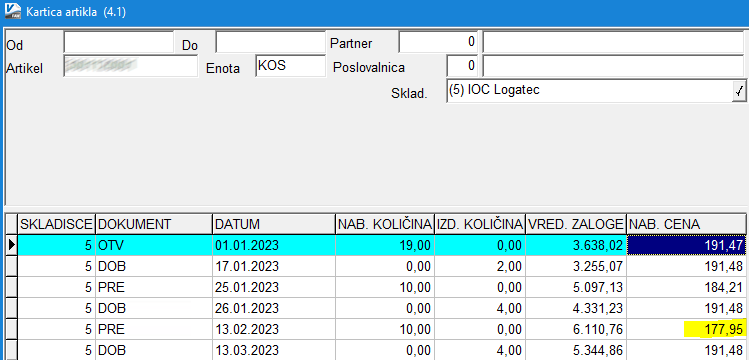Select the OTV document cell

pos(154,245)
